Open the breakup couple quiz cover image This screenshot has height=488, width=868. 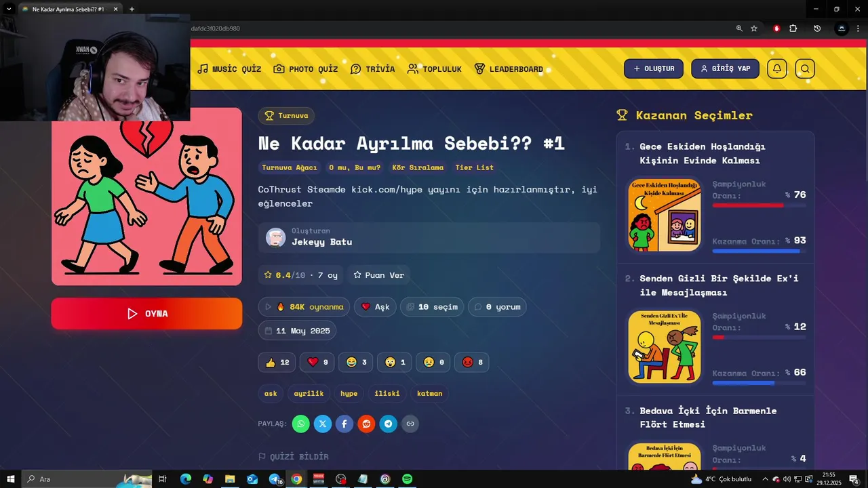click(x=146, y=197)
